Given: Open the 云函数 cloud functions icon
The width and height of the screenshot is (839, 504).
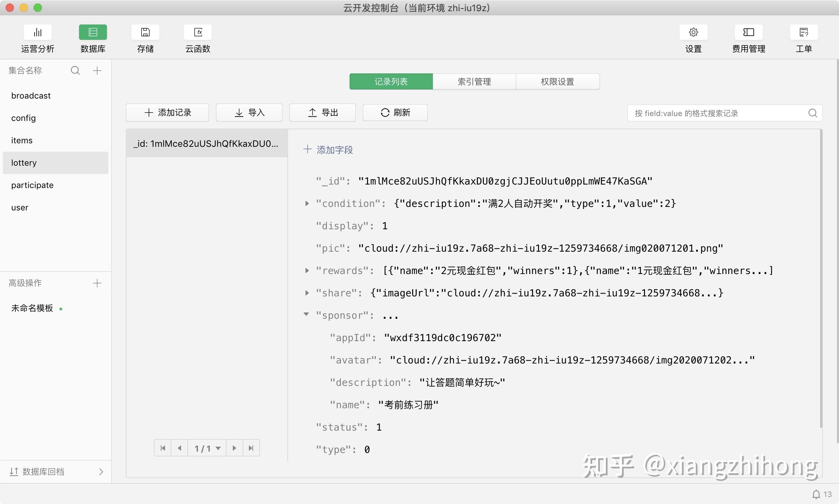Looking at the screenshot, I should point(198,33).
